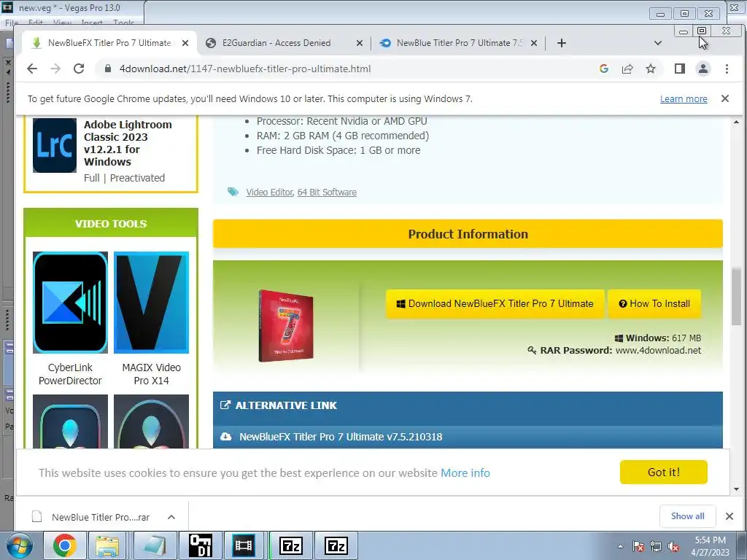This screenshot has width=747, height=560.
Task: Click the VIDEO TOOLS sidebar header
Action: point(111,223)
